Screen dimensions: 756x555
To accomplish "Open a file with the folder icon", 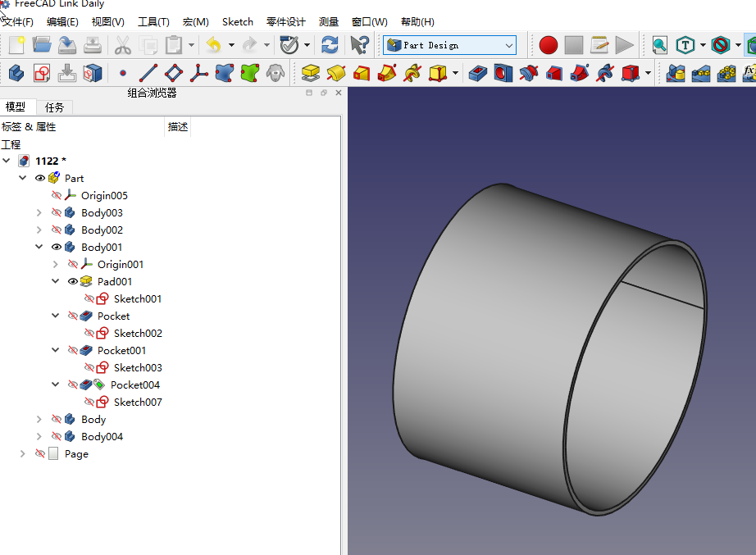I will [42, 45].
